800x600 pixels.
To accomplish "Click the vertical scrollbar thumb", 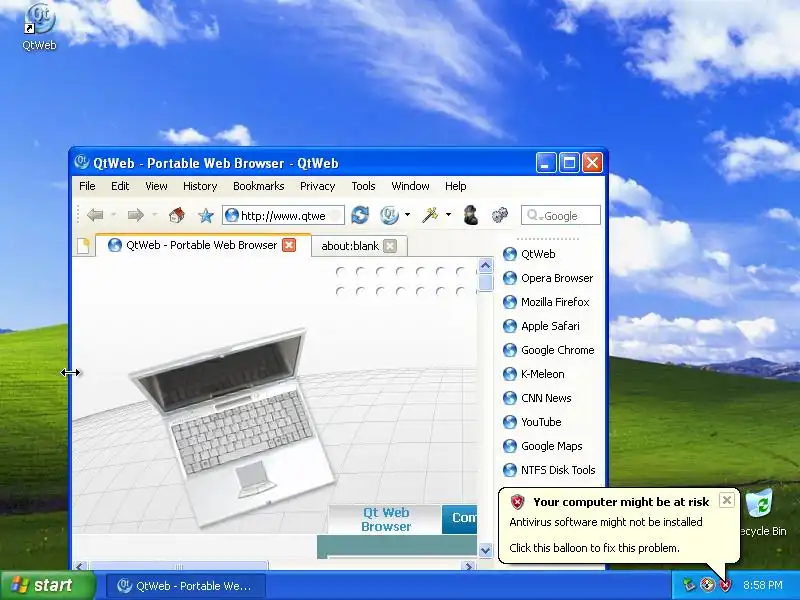I will pyautogui.click(x=485, y=283).
